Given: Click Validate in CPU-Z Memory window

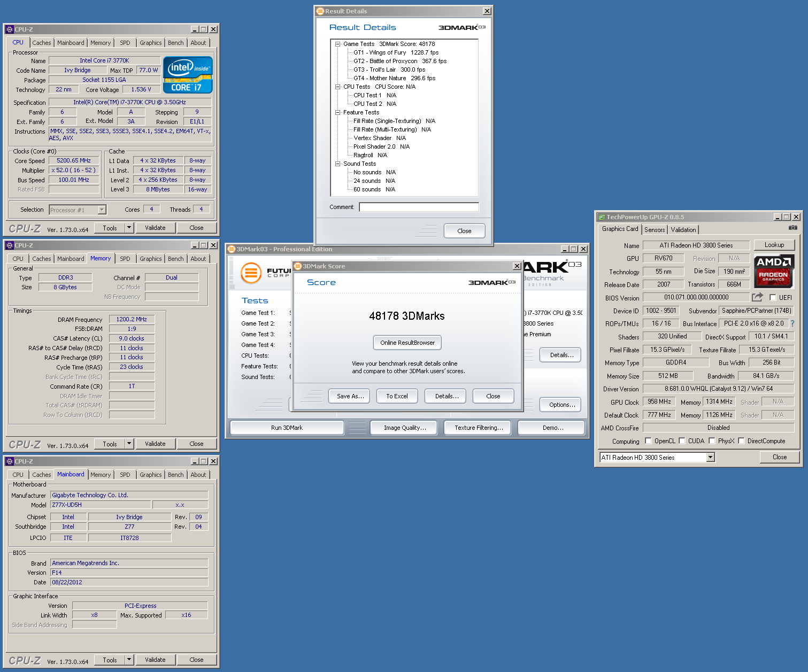Looking at the screenshot, I should coord(155,444).
